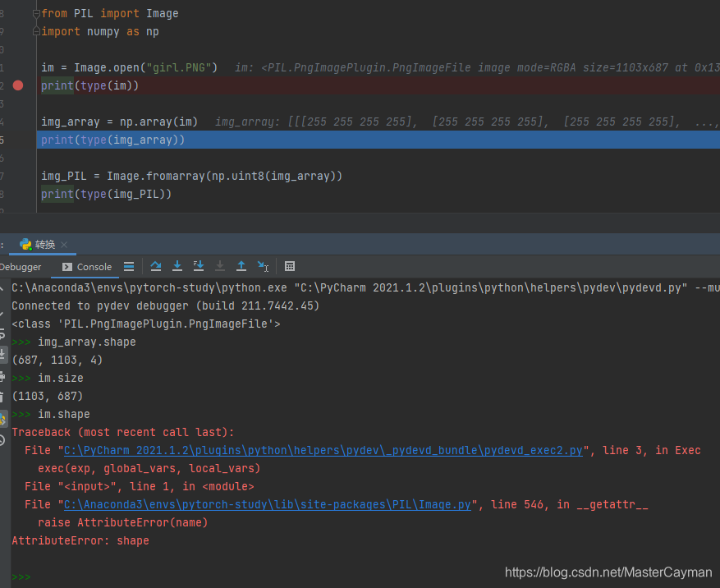Viewport: 720px width, 588px height.
Task: Click the 'img_array.shape' console command
Action: (x=87, y=342)
